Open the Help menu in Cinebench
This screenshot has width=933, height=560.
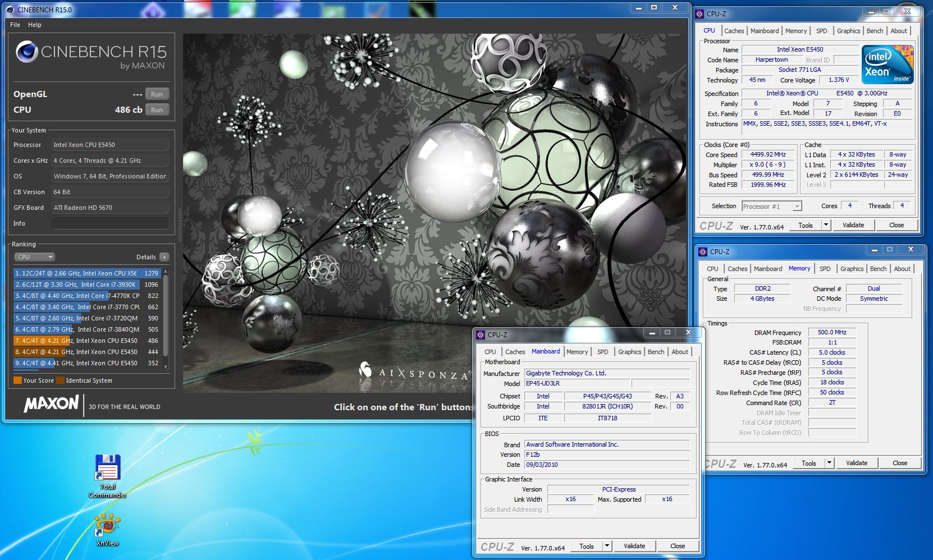point(35,25)
